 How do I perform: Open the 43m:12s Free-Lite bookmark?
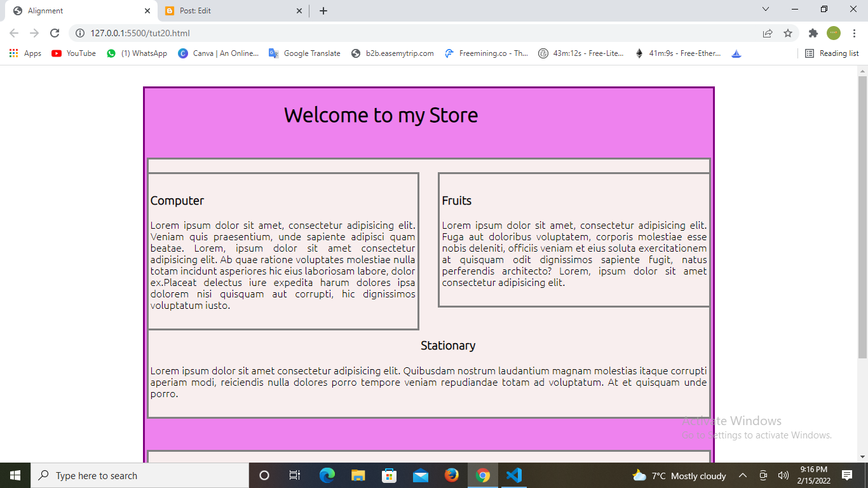click(581, 53)
